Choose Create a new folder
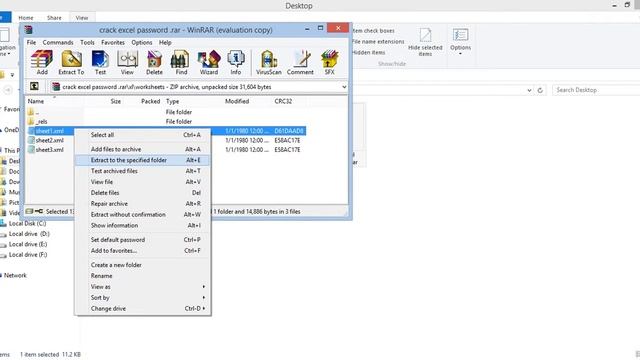 coord(142,265)
